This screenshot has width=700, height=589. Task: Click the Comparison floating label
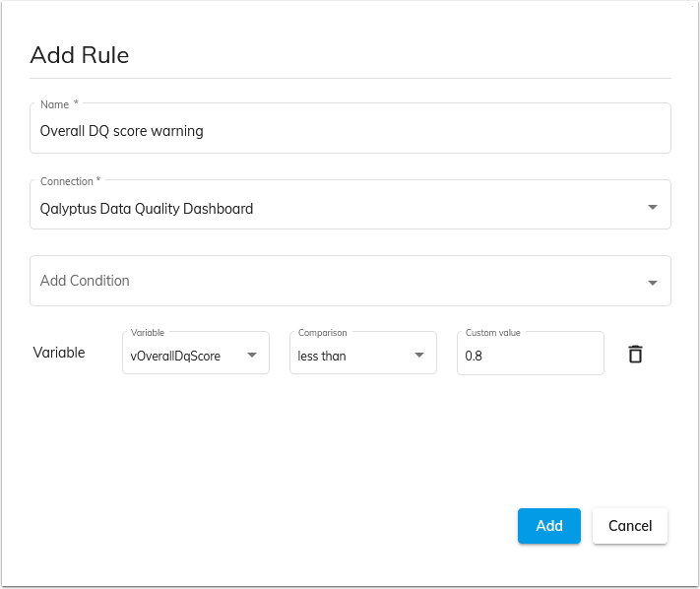(x=322, y=333)
